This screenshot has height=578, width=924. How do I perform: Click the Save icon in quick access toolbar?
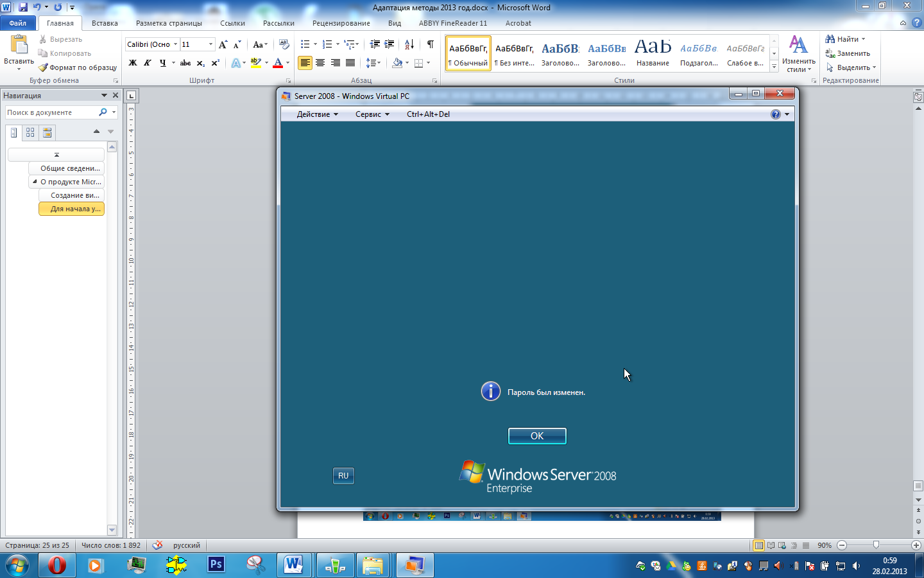click(x=23, y=7)
